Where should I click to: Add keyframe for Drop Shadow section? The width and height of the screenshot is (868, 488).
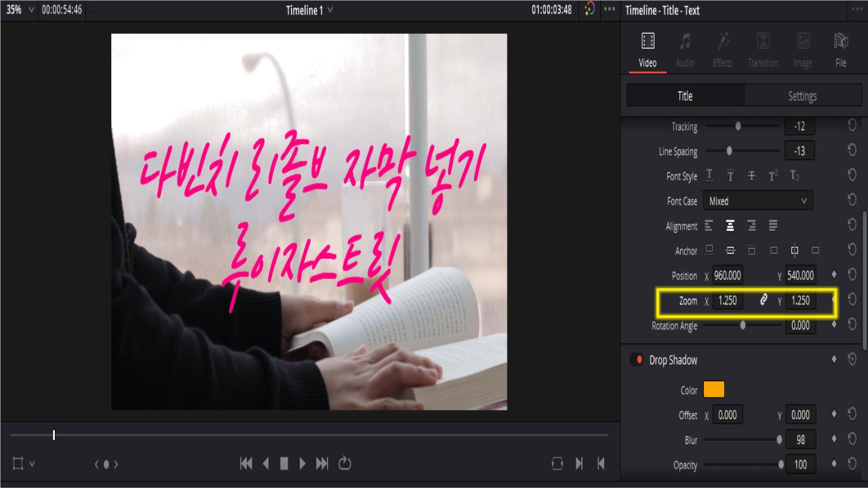(x=834, y=359)
